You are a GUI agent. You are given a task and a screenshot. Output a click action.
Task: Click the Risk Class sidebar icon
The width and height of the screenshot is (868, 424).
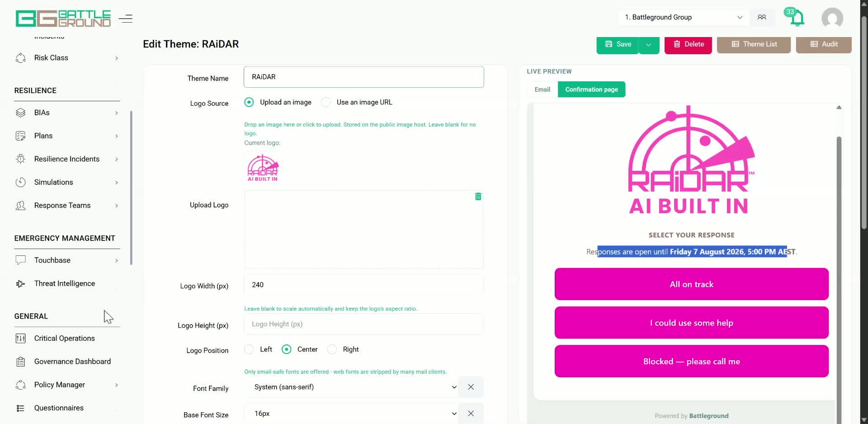click(21, 58)
